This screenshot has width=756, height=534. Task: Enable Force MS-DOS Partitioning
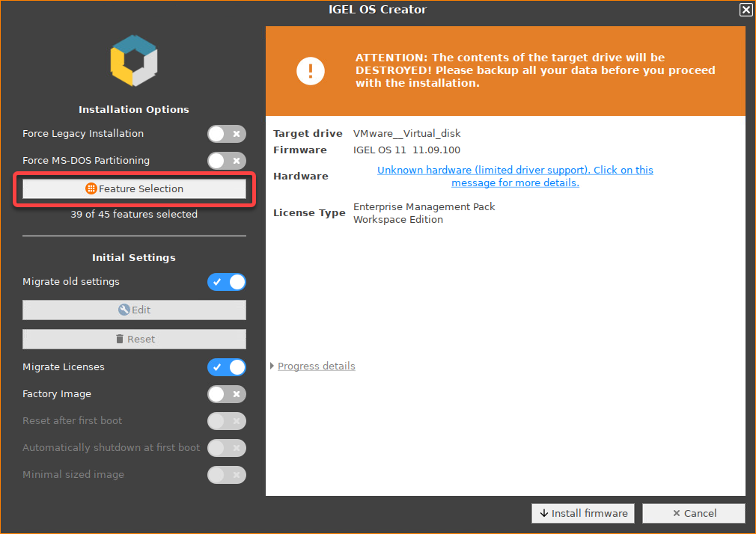click(x=227, y=161)
